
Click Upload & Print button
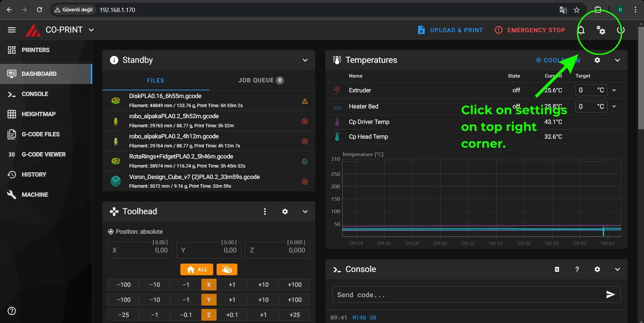point(450,30)
